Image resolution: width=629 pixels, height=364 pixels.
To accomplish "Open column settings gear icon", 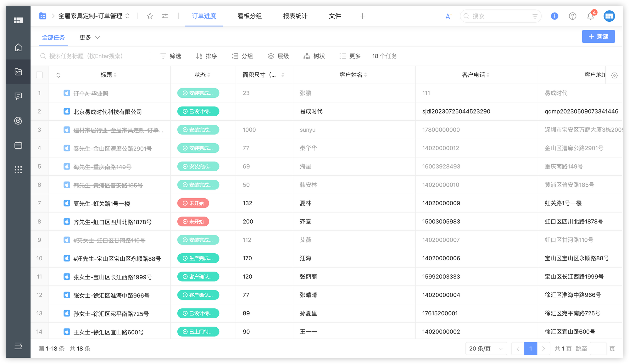I will 614,75.
